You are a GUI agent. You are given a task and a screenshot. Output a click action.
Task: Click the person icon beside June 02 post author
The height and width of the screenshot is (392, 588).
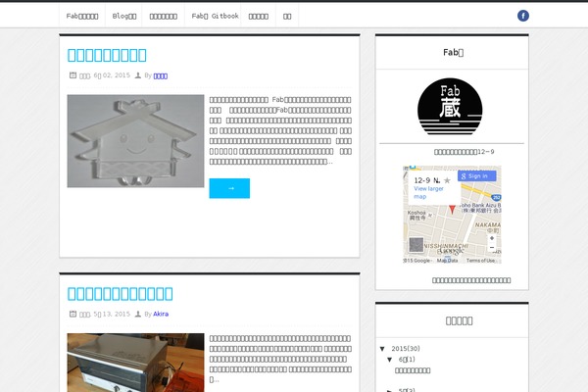click(x=138, y=75)
